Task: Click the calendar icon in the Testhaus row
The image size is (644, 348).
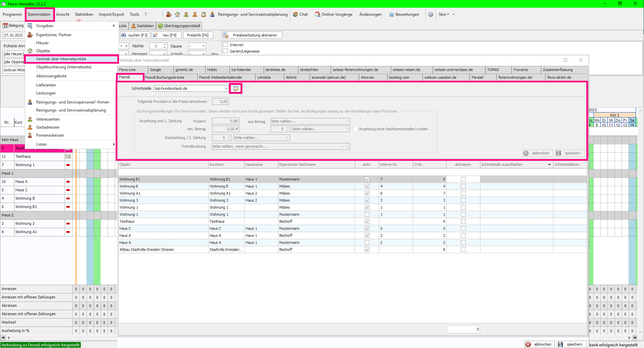Action: pos(68,156)
